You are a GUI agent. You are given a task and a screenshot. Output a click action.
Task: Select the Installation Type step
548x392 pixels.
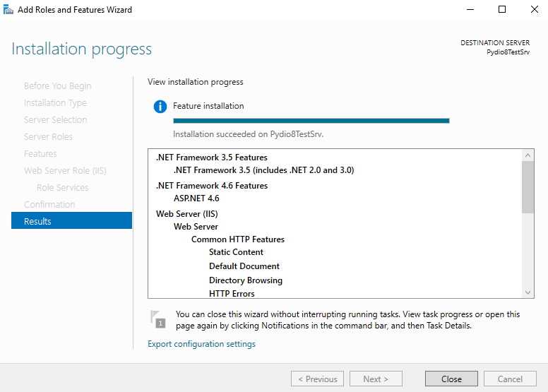[x=55, y=103]
